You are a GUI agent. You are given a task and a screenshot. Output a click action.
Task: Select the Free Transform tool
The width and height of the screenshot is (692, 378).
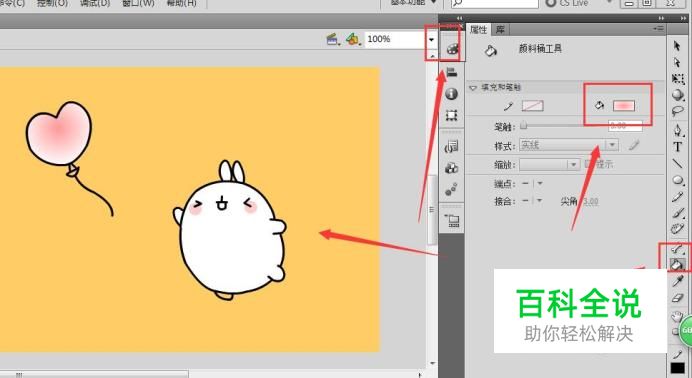pyautogui.click(x=678, y=79)
